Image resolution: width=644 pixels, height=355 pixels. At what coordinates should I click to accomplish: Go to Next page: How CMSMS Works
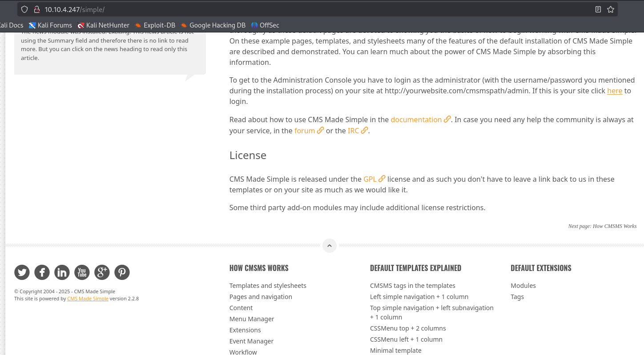[602, 226]
